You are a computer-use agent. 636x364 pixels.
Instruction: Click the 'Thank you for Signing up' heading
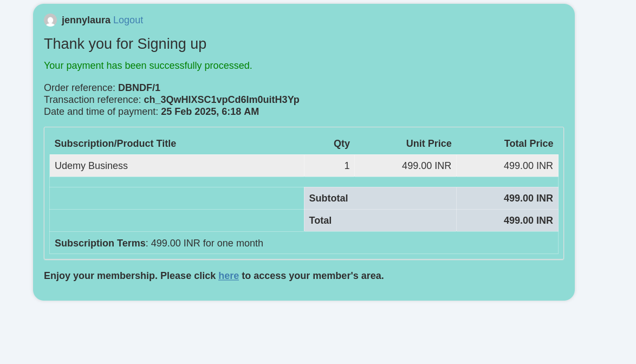(x=125, y=44)
